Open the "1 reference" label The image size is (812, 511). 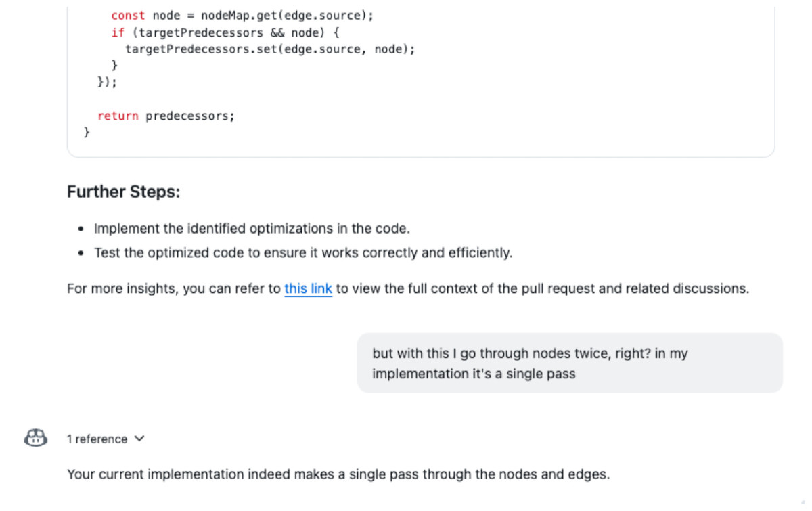97,439
